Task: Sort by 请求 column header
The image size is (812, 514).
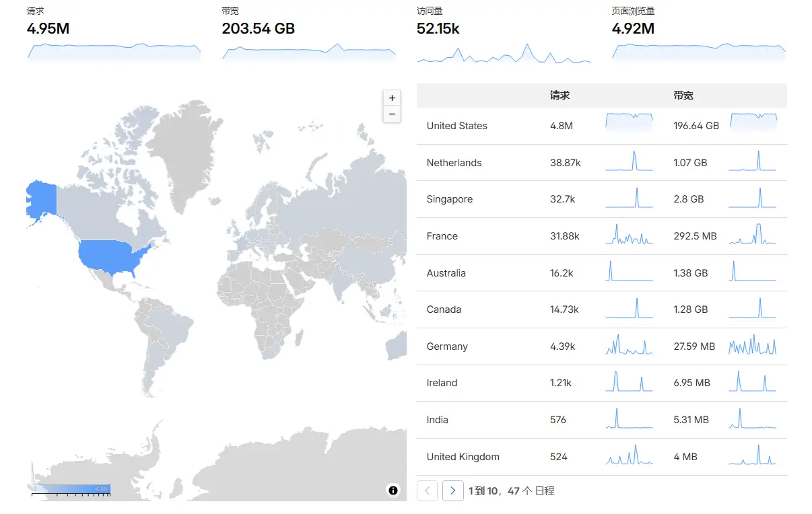Action: (560, 96)
